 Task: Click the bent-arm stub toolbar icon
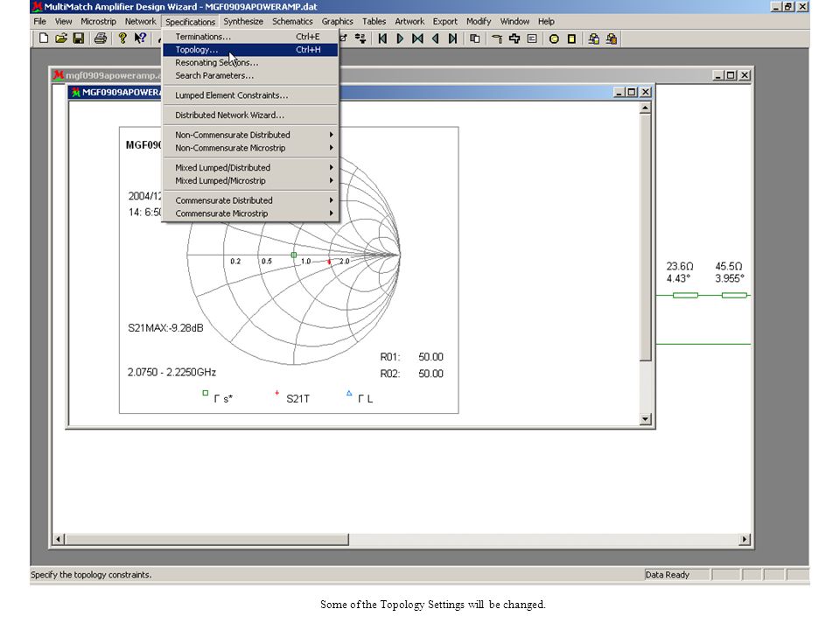[x=497, y=38]
